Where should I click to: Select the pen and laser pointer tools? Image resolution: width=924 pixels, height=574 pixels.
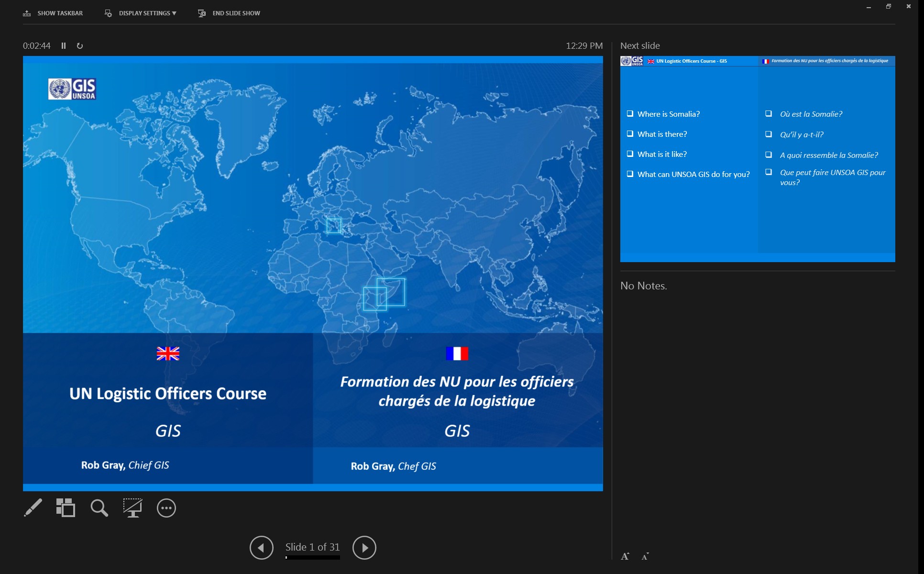click(x=33, y=508)
